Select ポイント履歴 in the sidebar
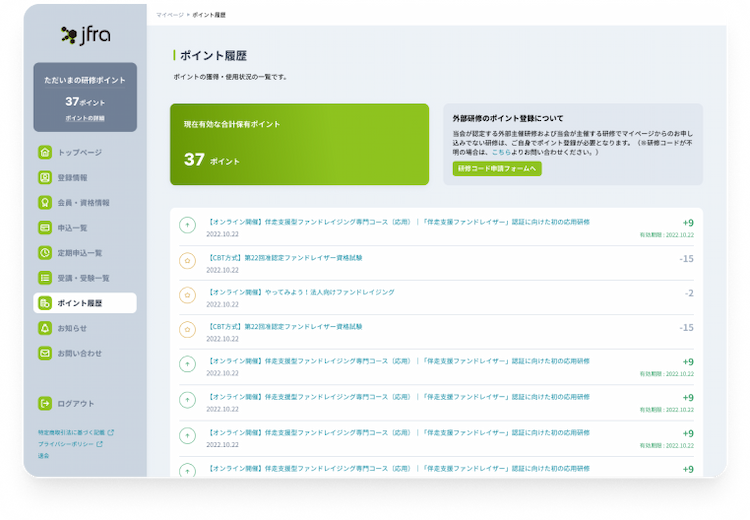 85,303
